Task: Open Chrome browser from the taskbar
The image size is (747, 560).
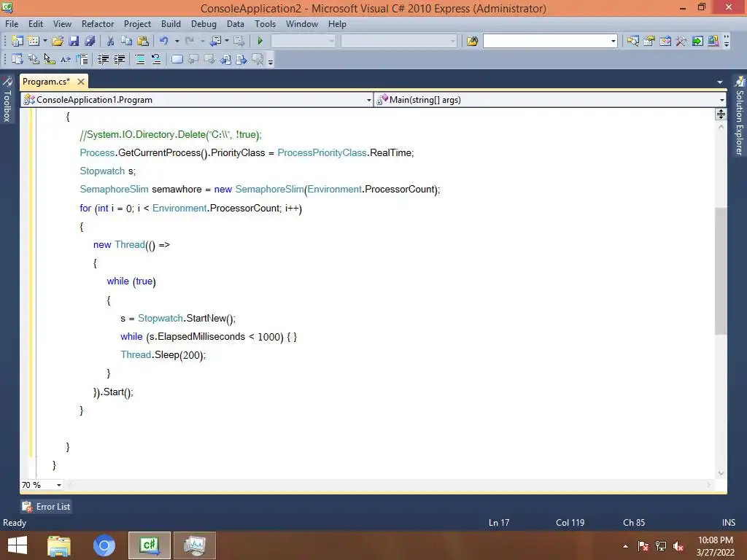Action: point(104,545)
